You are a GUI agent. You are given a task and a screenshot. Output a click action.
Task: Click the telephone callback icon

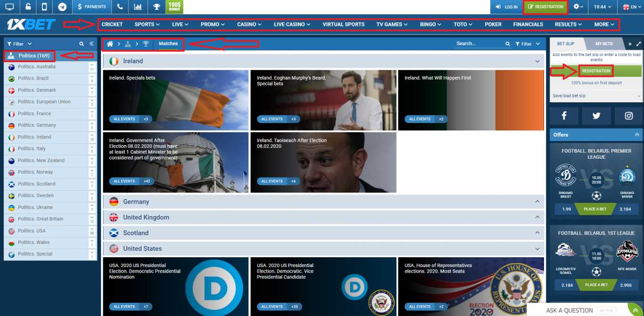pos(120,7)
